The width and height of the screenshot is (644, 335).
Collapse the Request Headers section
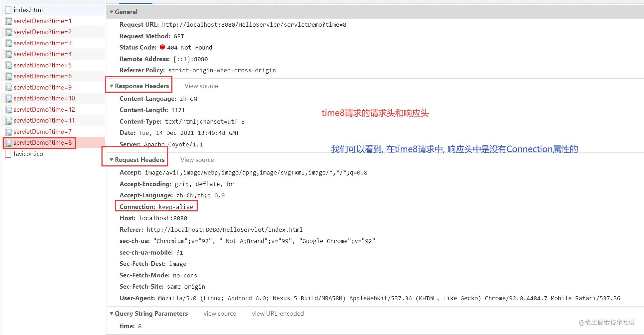111,160
